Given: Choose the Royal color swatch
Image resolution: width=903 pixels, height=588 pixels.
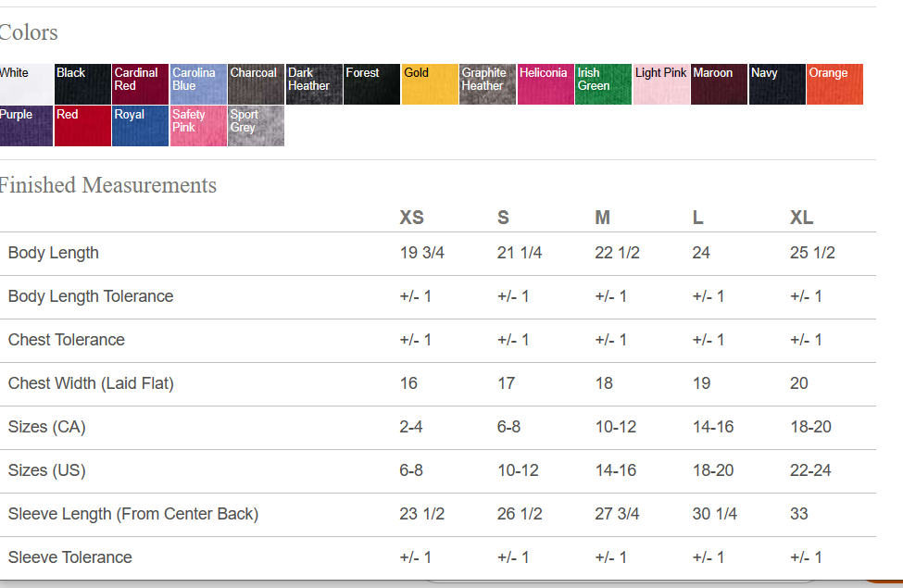Looking at the screenshot, I should coord(141,126).
